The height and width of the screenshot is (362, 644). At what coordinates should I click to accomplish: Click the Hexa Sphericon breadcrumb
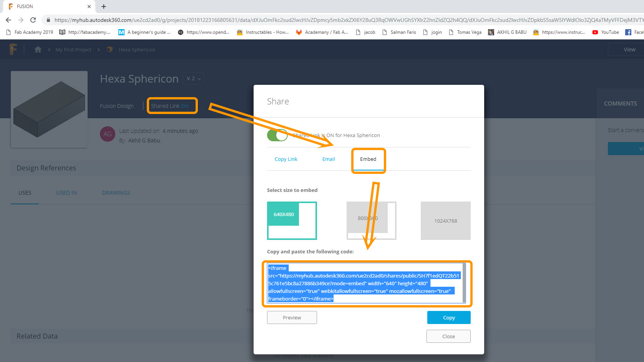point(137,50)
